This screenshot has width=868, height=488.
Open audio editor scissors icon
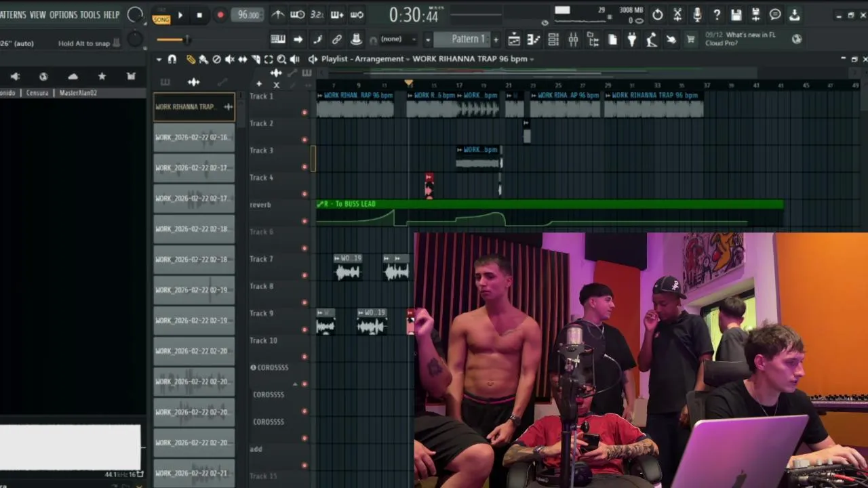click(x=677, y=15)
